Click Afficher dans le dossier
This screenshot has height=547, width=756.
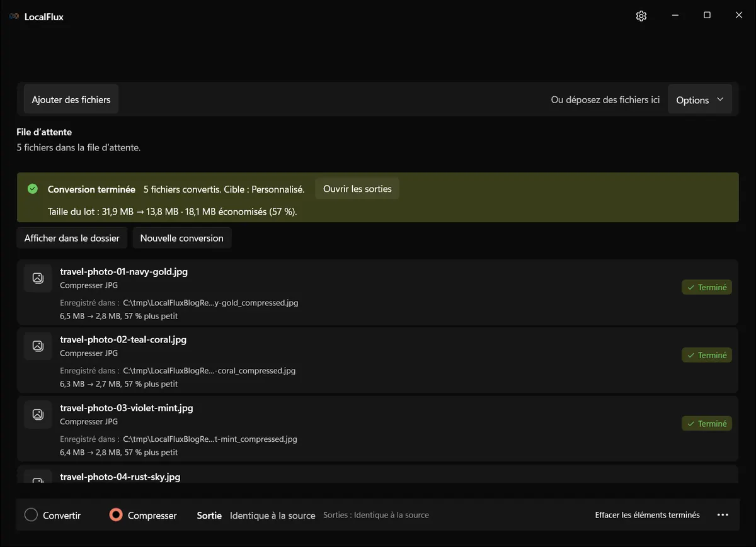[x=72, y=238]
